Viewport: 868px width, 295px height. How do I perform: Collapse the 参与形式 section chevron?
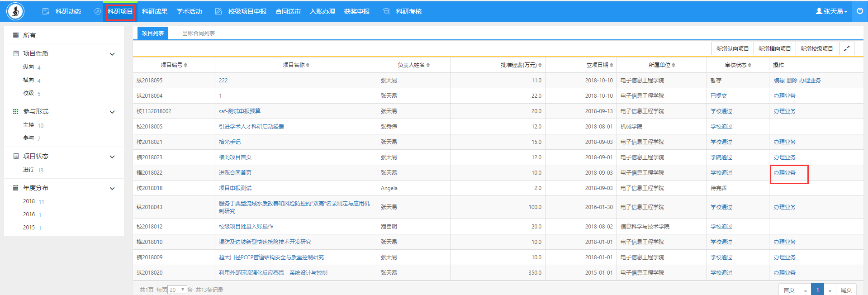tap(112, 112)
